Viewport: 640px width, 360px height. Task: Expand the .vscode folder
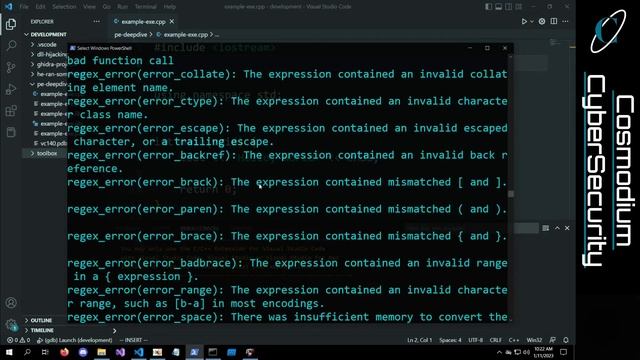pos(45,44)
